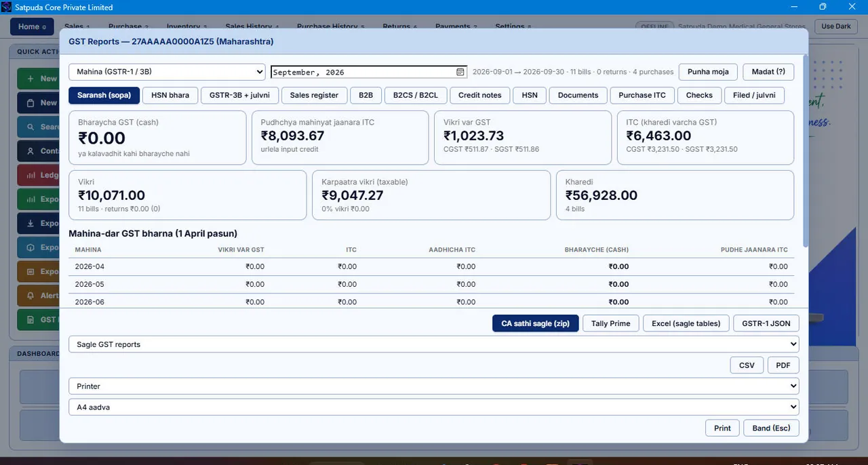
Task: Click the Mahina-dar GST bharna heading
Action: [x=153, y=234]
